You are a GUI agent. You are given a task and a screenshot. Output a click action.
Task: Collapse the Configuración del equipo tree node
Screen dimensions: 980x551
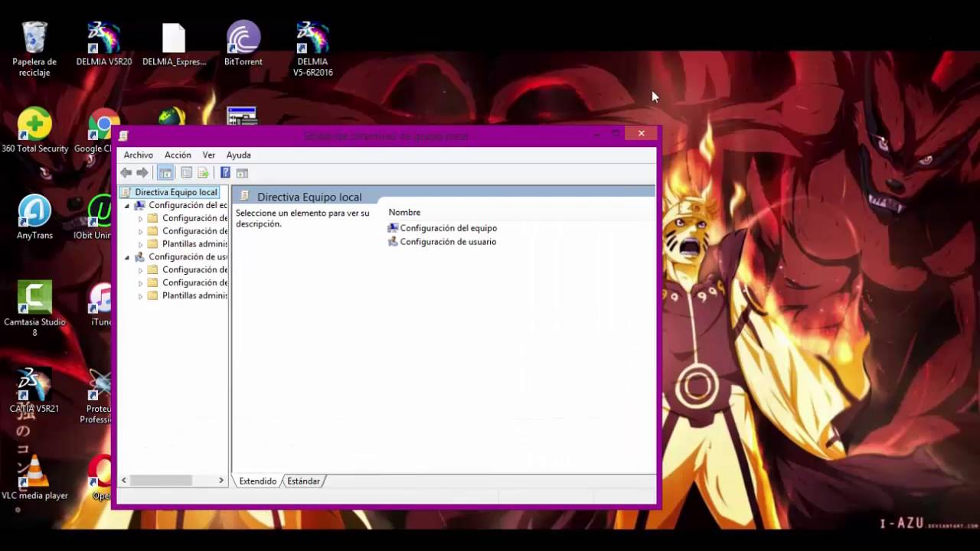[127, 205]
